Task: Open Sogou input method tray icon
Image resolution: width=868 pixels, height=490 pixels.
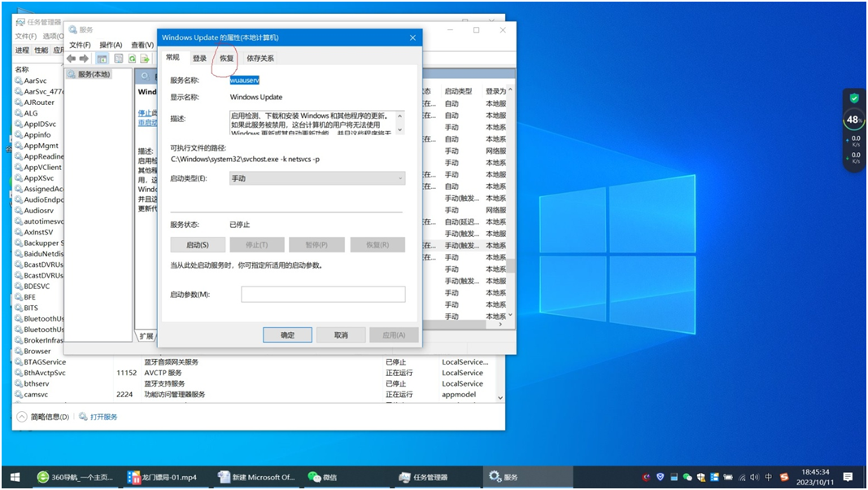Action: [x=784, y=477]
